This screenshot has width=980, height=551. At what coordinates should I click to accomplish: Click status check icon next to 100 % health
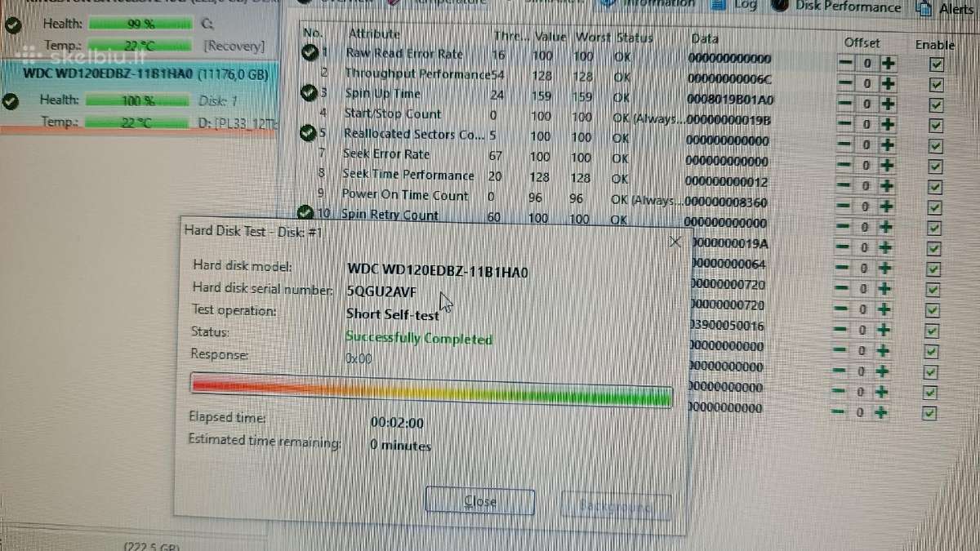tap(11, 101)
